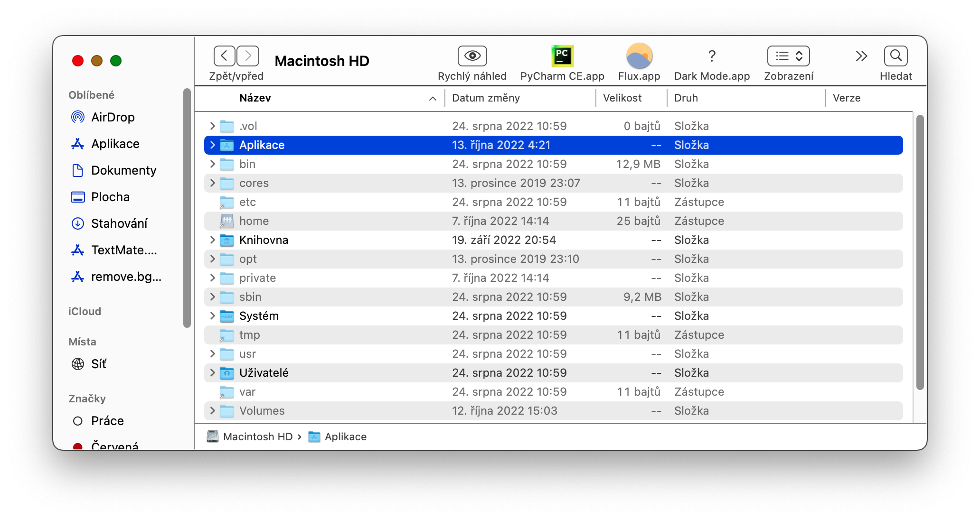Open the Zobrazení view mode dropdown

pyautogui.click(x=788, y=56)
